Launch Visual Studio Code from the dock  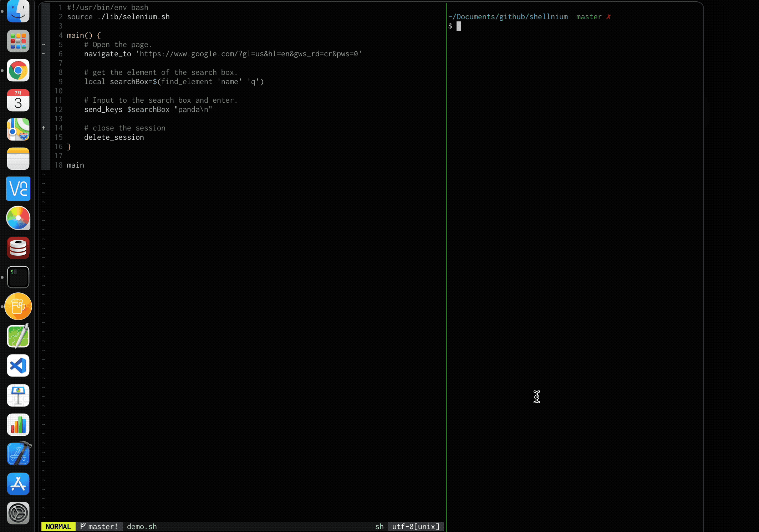click(18, 366)
